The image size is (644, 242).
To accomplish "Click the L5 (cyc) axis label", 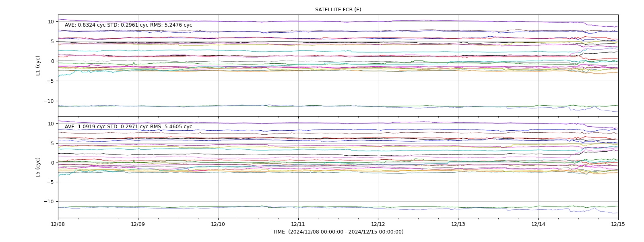I will (38, 167).
